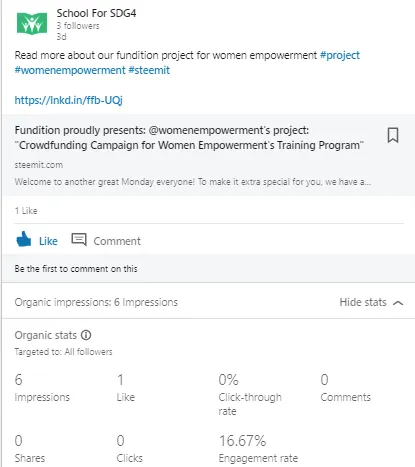Open the #womenempowerment hashtag

click(x=70, y=70)
